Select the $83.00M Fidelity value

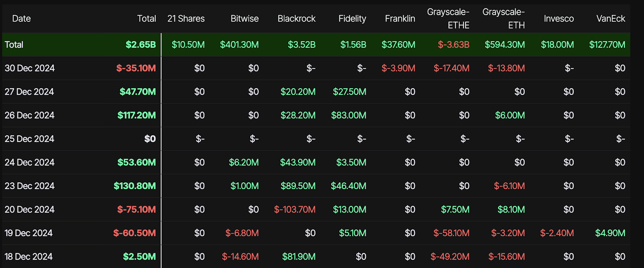[x=349, y=115]
